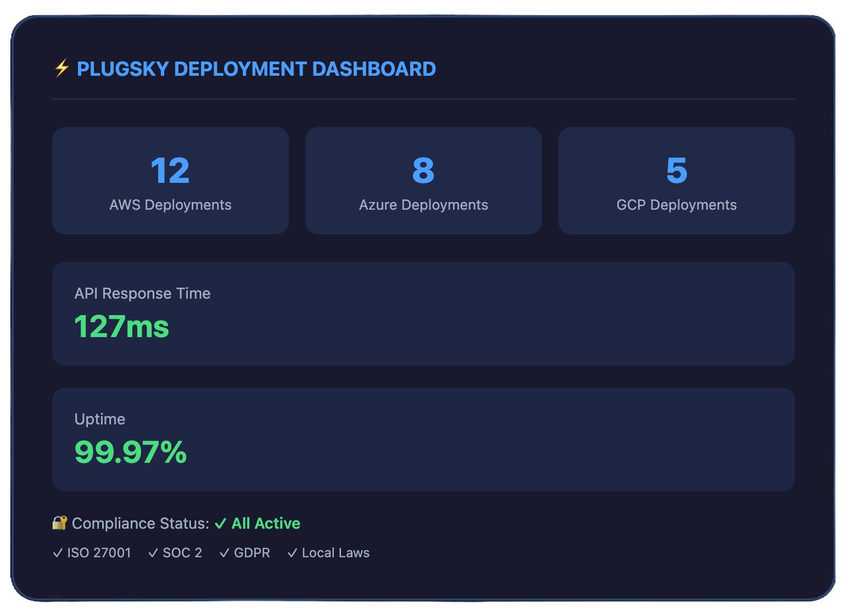Click the 127ms response time value
The image size is (850, 616).
[x=121, y=327]
